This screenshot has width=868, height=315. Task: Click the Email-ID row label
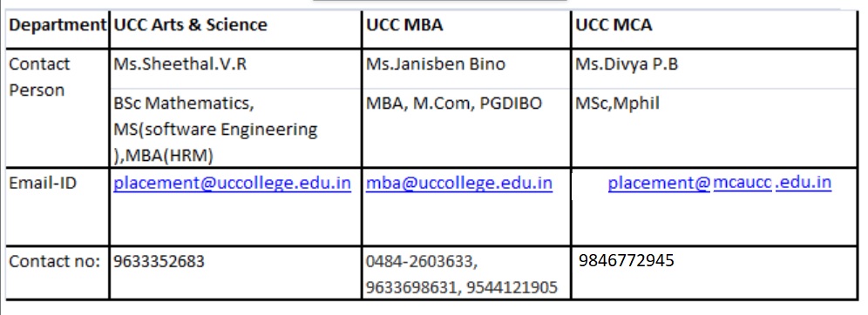(43, 184)
